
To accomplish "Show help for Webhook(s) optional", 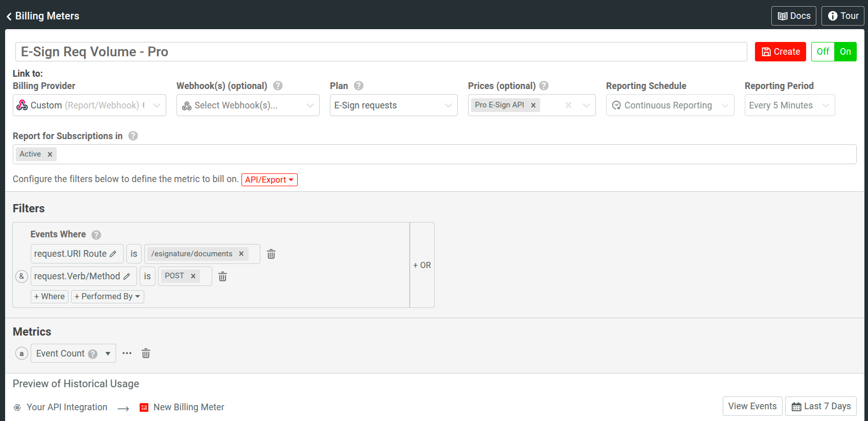I will 278,86.
